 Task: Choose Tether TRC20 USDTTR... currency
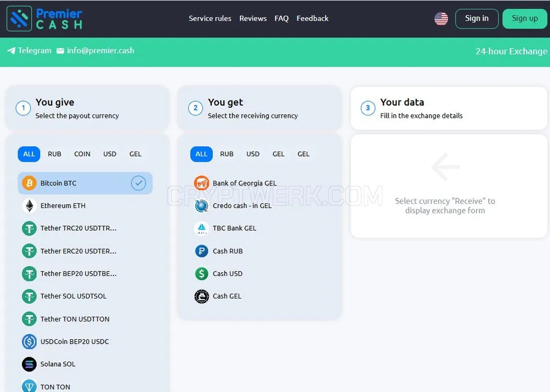[85, 228]
